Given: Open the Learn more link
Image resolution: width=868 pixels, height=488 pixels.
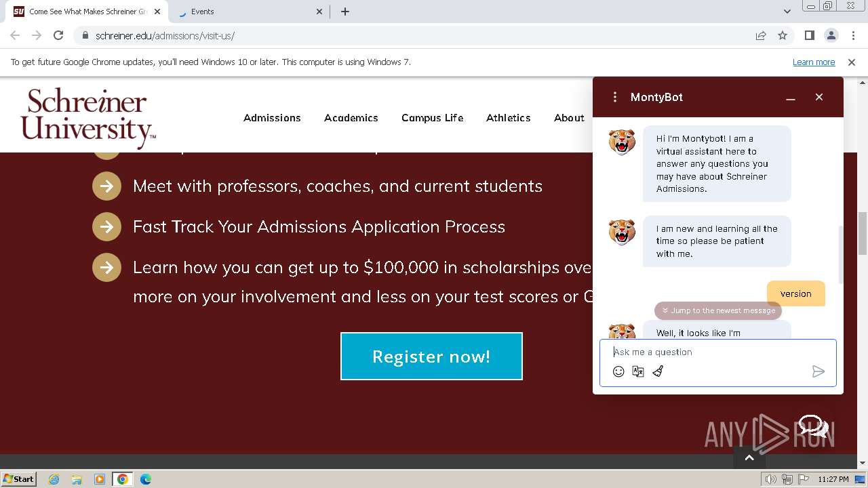Looking at the screenshot, I should pos(814,62).
